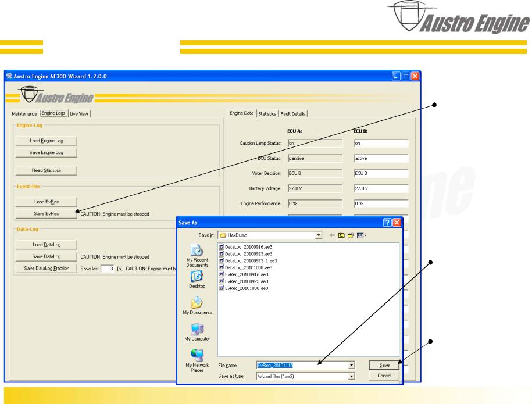Switch to the Maintenance tab
This screenshot has width=532, height=404.
click(24, 113)
